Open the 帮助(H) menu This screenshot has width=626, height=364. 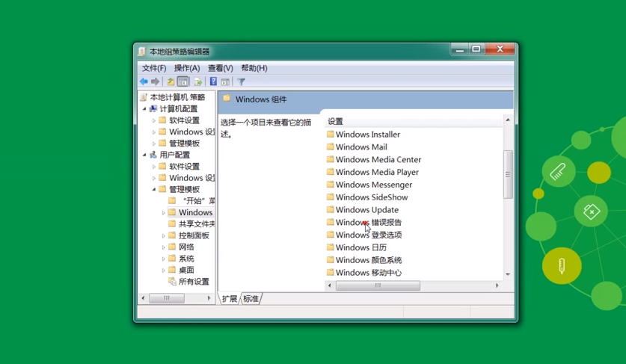pos(254,68)
